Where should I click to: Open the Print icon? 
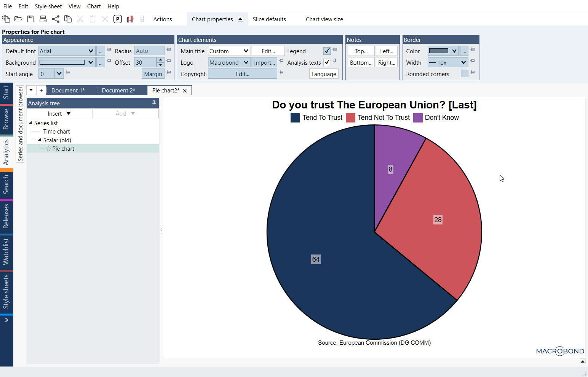(x=43, y=19)
